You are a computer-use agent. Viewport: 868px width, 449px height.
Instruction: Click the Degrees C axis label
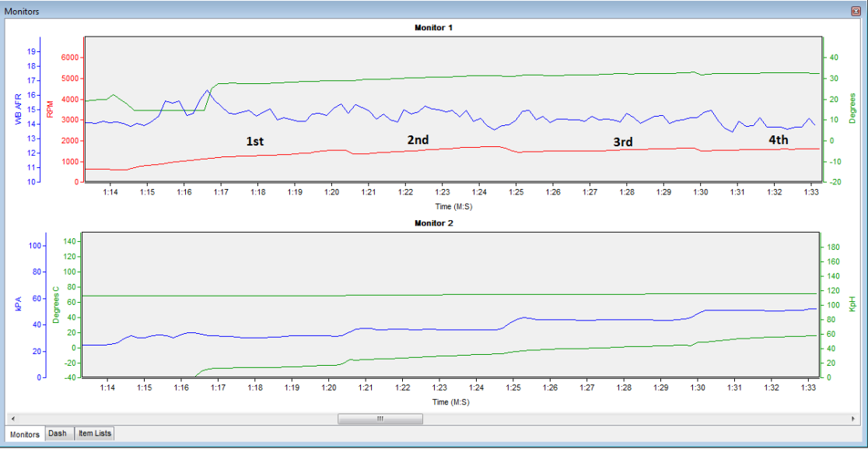coord(55,305)
